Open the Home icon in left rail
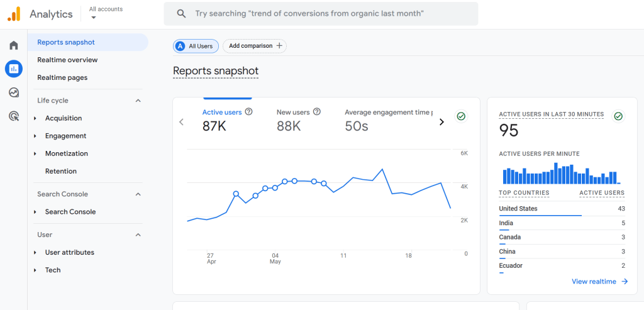The height and width of the screenshot is (310, 644). tap(13, 45)
